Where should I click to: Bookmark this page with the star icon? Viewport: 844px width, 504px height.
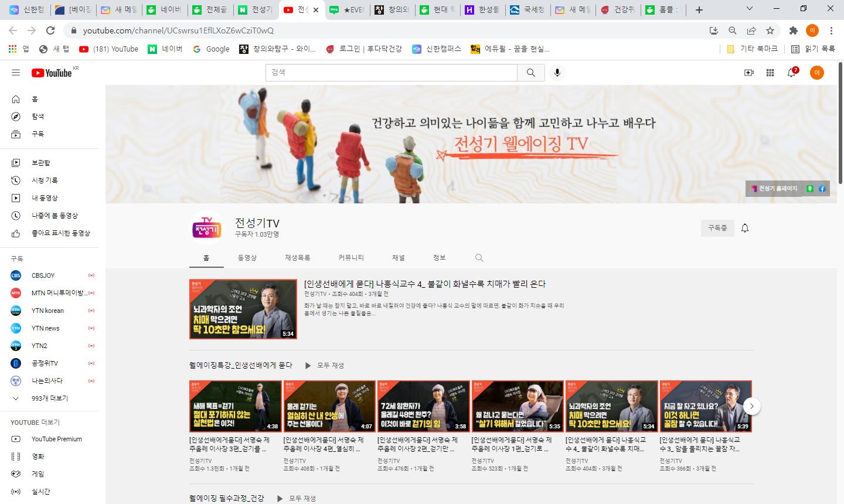(770, 30)
